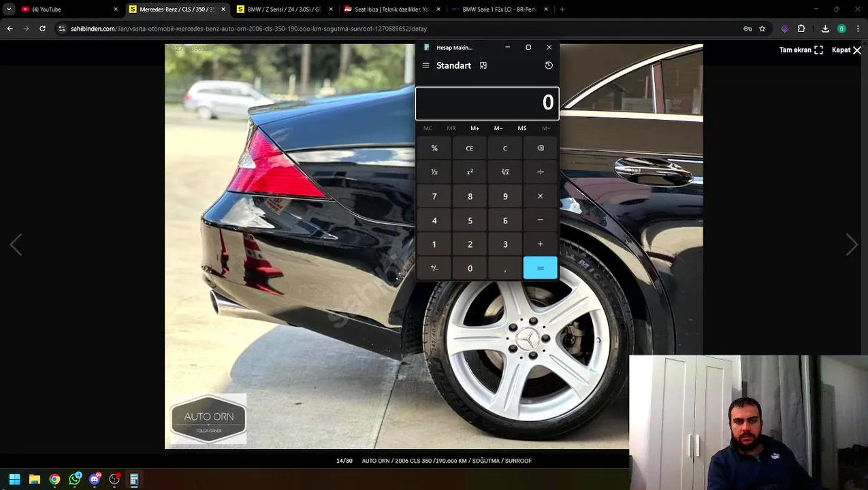Click the percent key on calculator
This screenshot has width=868, height=490.
coord(434,148)
